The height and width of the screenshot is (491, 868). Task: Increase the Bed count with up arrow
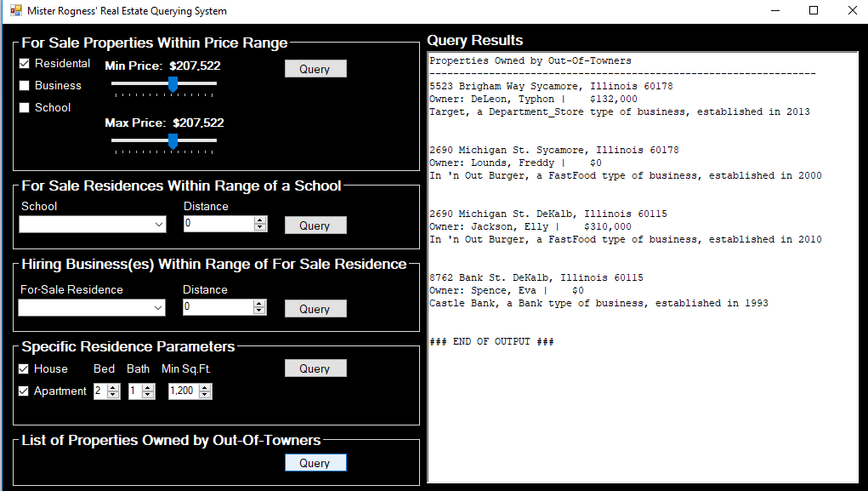[114, 388]
